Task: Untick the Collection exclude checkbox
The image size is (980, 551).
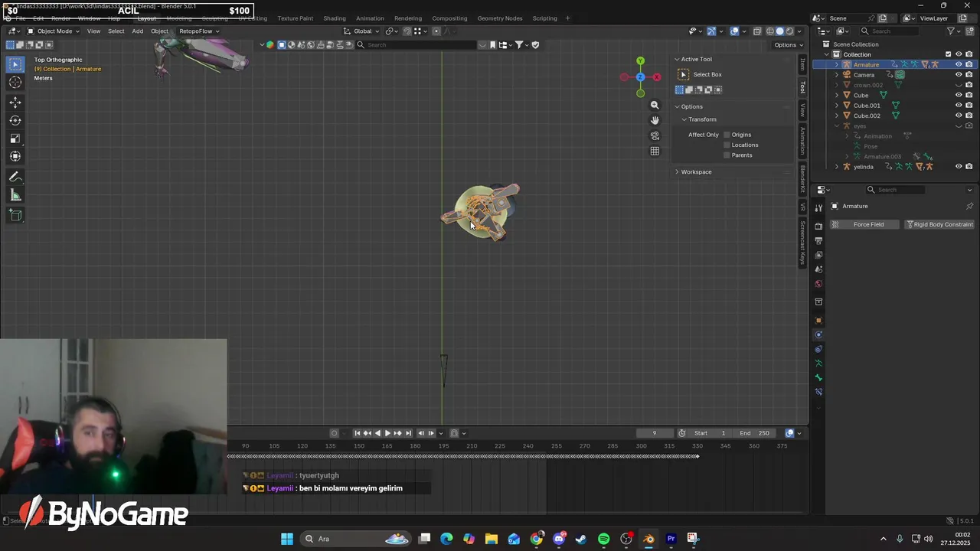Action: [x=948, y=54]
